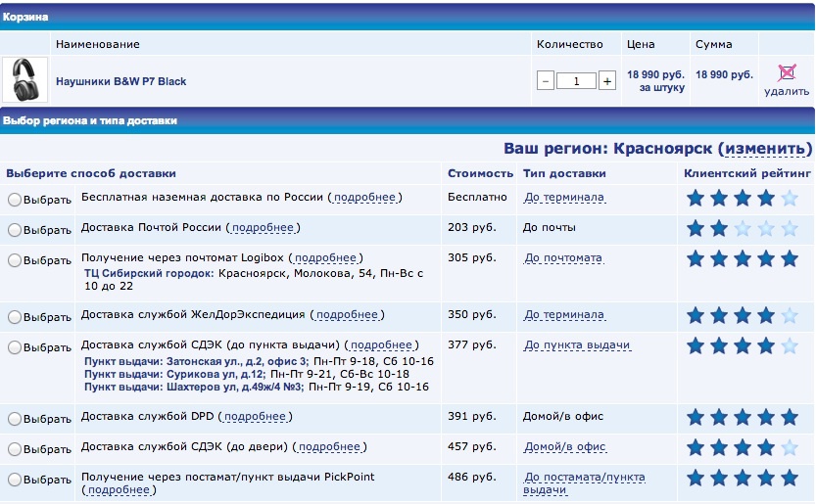Open подробнее for СДЭК до двери
The image size is (816, 504).
point(329,446)
